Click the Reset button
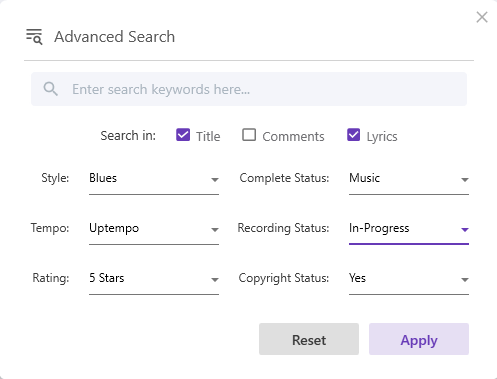The image size is (497, 379). coord(309,339)
